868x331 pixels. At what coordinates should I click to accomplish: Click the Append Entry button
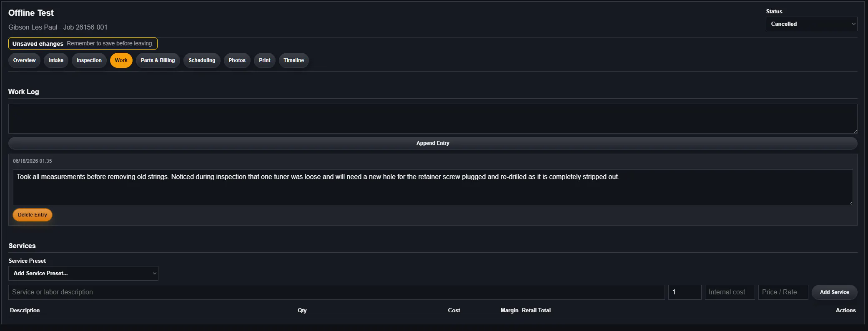[433, 143]
